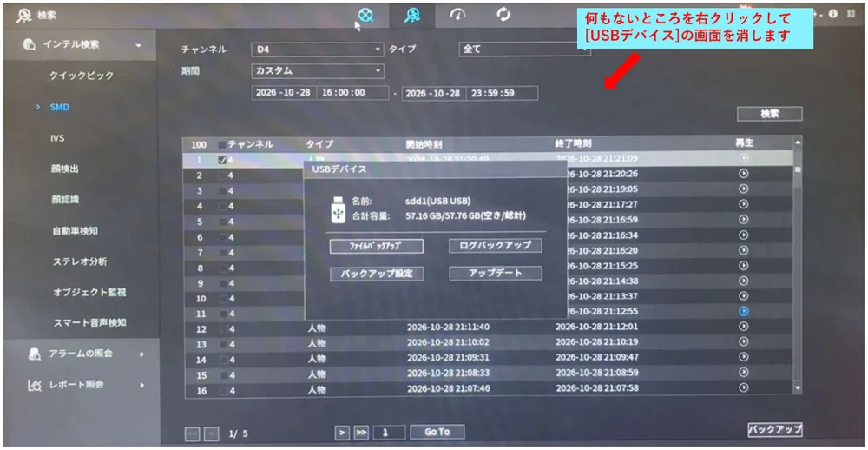
Task: Select クイックピック in the sidebar
Action: click(82, 76)
